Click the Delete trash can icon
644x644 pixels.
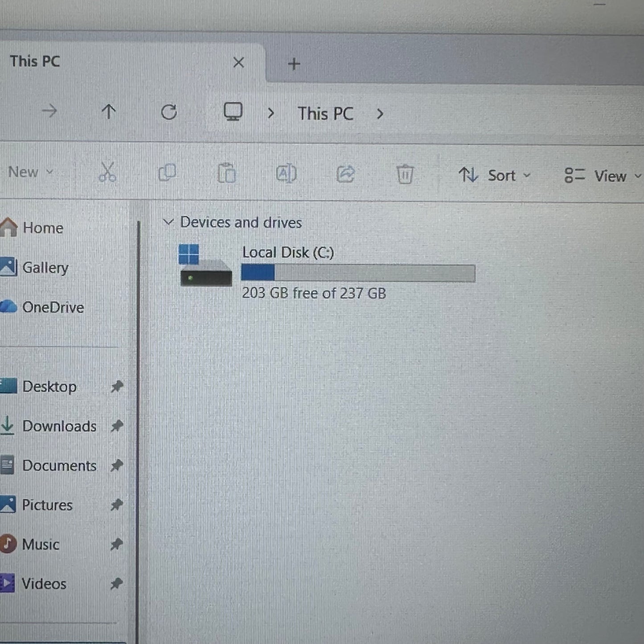(x=405, y=174)
